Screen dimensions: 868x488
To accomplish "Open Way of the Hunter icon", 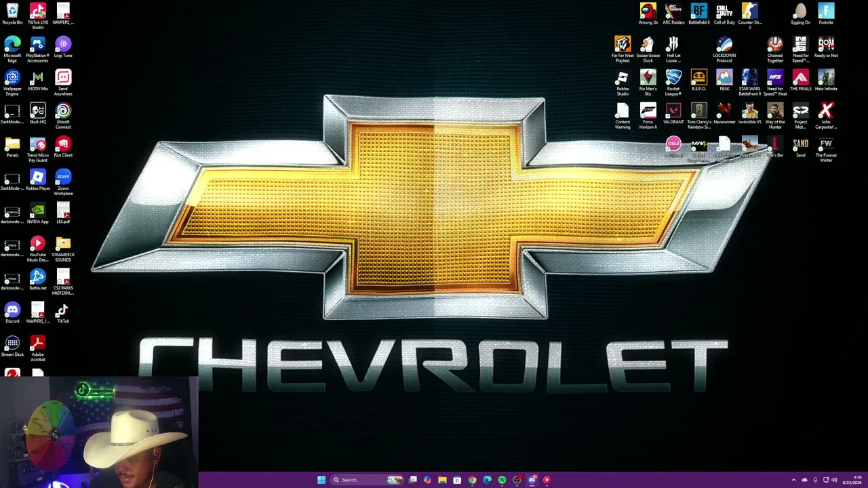I will coord(775,116).
